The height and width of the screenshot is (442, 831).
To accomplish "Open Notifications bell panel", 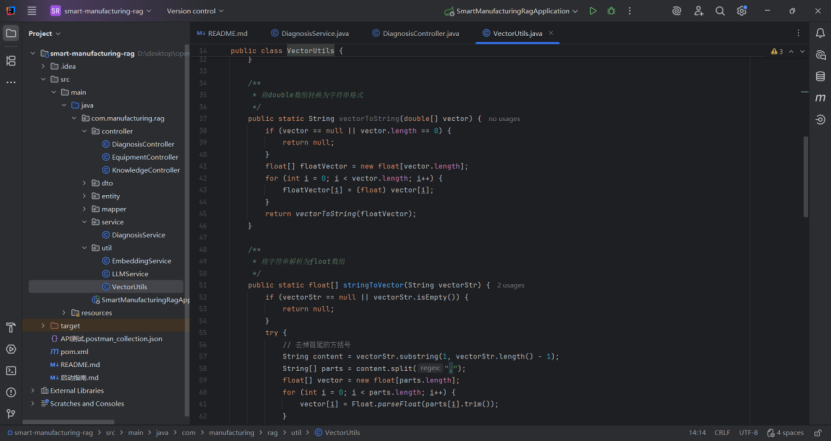I will click(820, 33).
